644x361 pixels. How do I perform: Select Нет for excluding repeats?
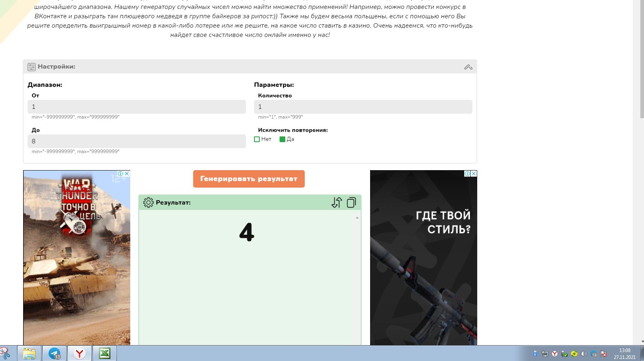point(257,139)
